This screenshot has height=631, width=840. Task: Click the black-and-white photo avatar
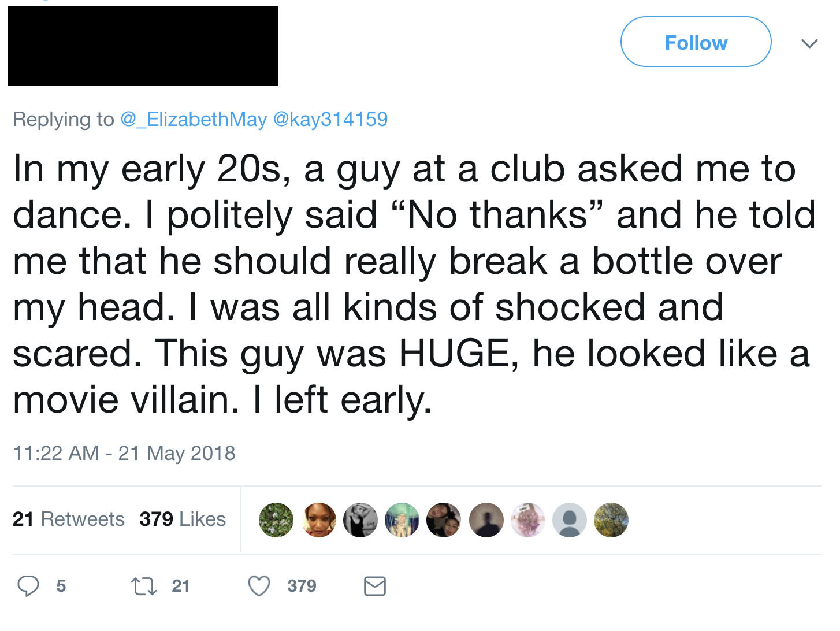(360, 519)
